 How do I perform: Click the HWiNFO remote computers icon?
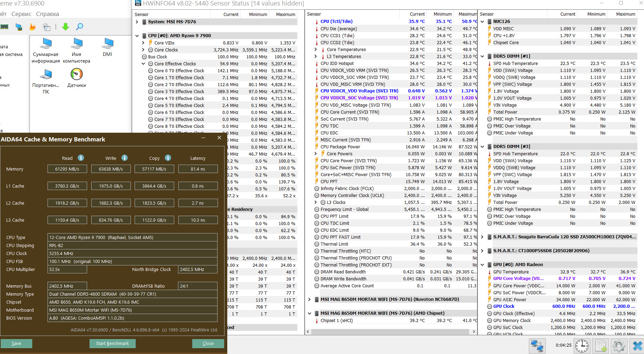pyautogui.click(x=537, y=346)
